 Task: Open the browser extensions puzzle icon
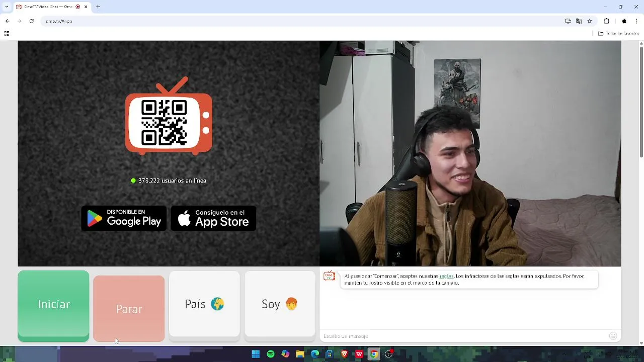[x=606, y=21]
